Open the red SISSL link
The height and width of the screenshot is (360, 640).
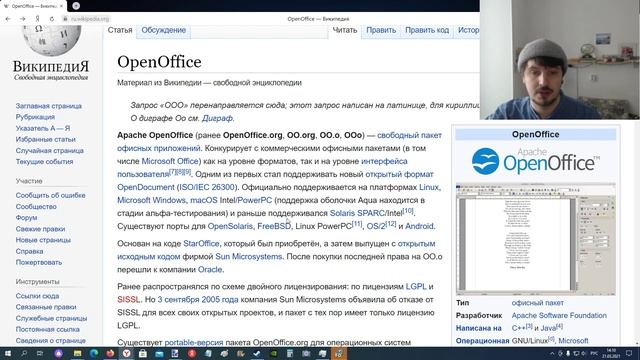[129, 300]
